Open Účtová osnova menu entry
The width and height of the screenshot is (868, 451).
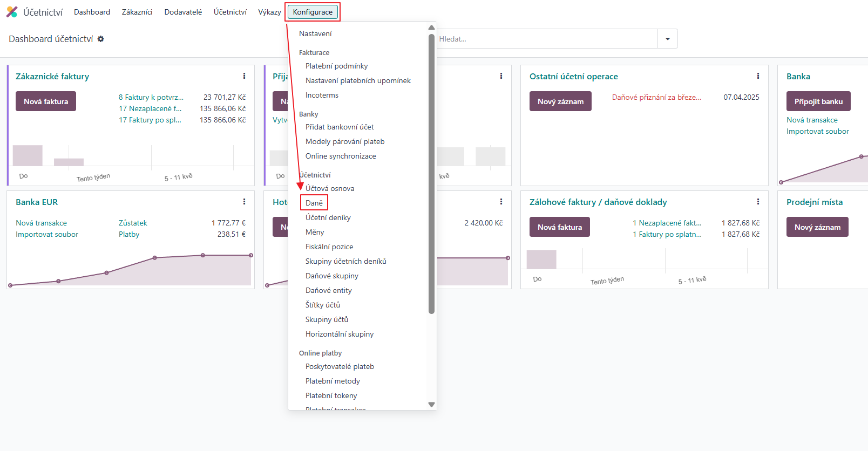pos(330,188)
